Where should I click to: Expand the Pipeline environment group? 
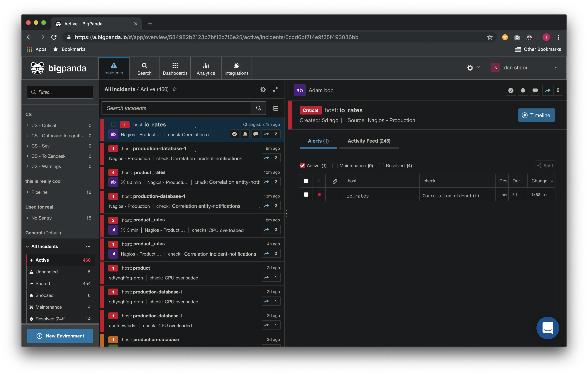[x=27, y=192]
